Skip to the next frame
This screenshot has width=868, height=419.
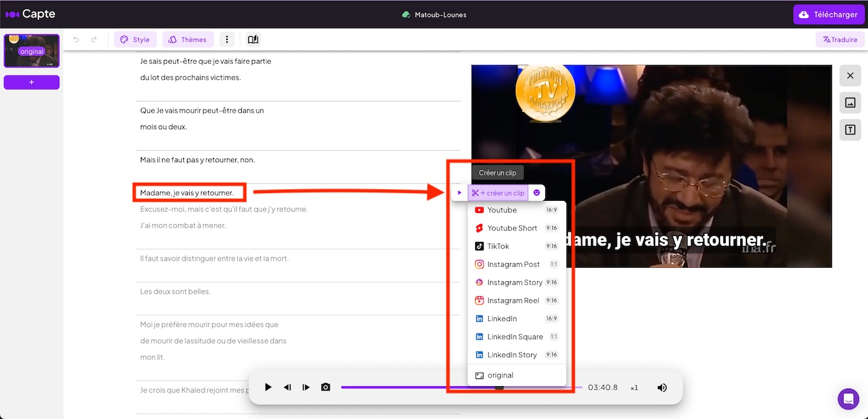point(306,387)
